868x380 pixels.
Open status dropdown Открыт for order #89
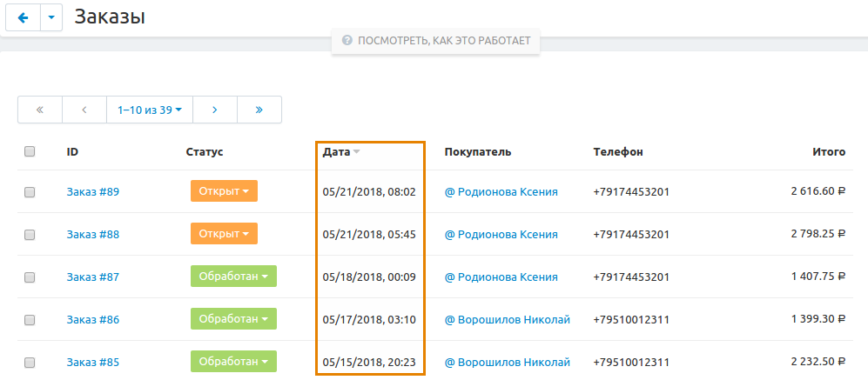coord(224,191)
